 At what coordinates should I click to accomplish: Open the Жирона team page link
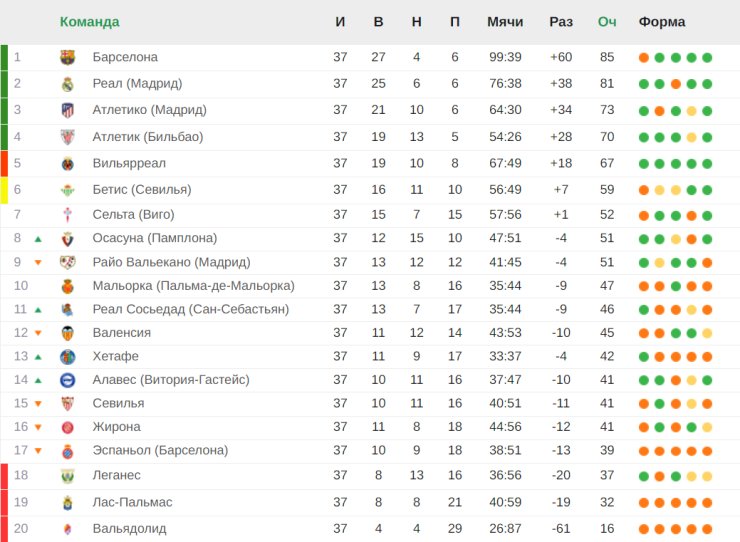tap(116, 427)
